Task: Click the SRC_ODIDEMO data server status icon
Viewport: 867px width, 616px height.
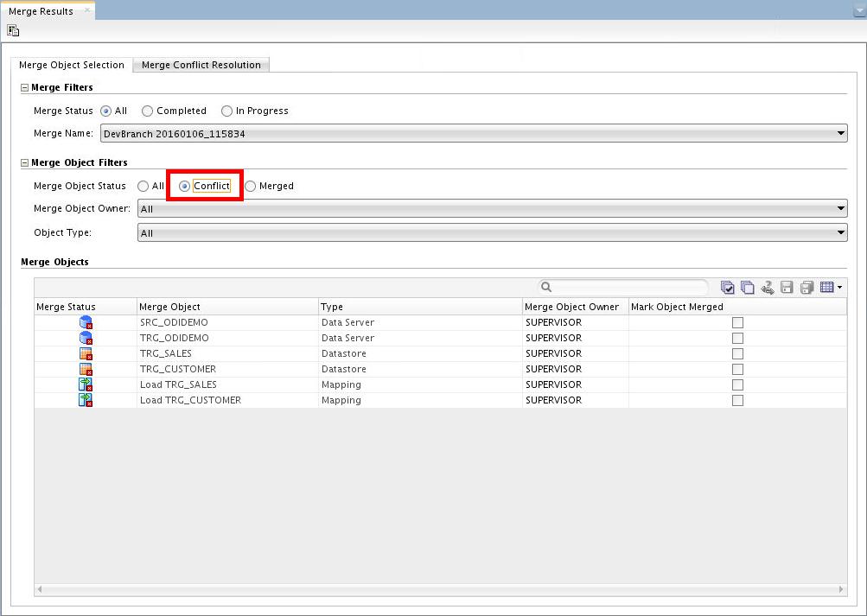Action: point(86,322)
